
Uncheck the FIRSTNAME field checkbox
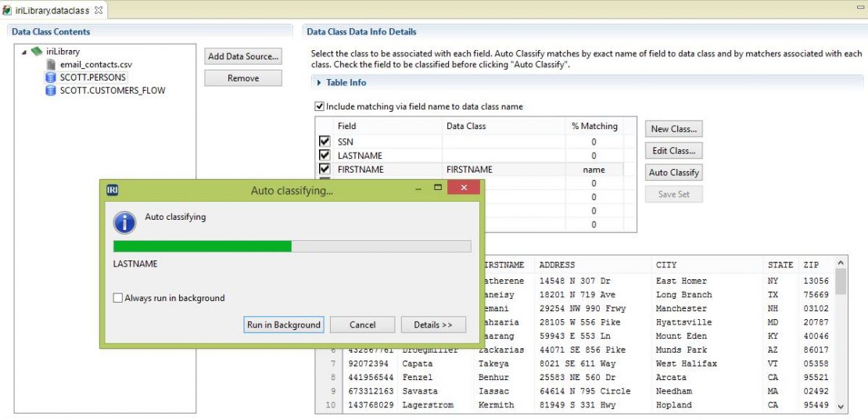pos(325,169)
